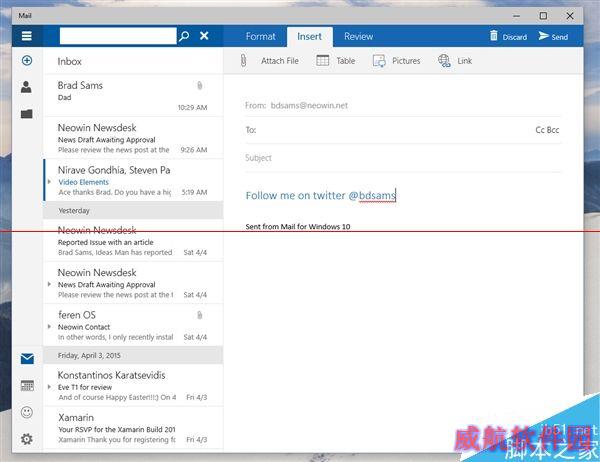Open Nirave Gondhia Video Elements email
The height and width of the screenshot is (462, 600).
click(133, 180)
